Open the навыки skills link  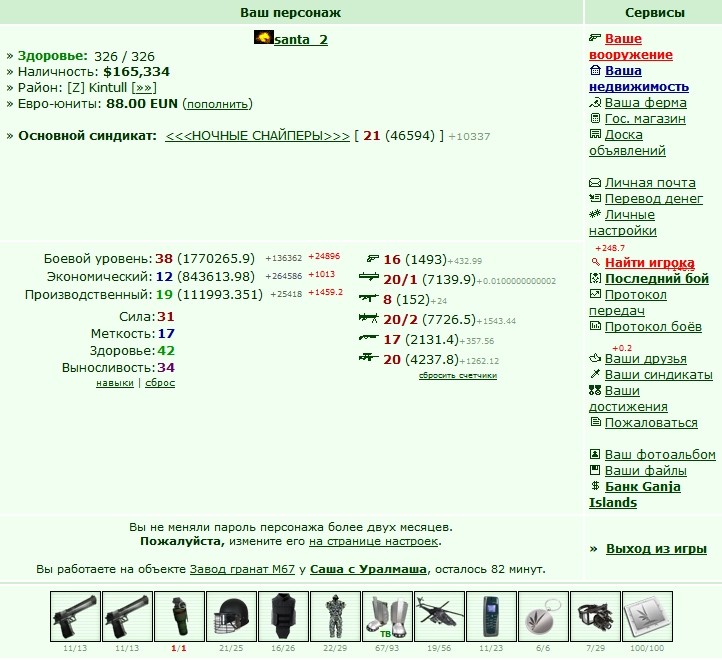pos(115,383)
